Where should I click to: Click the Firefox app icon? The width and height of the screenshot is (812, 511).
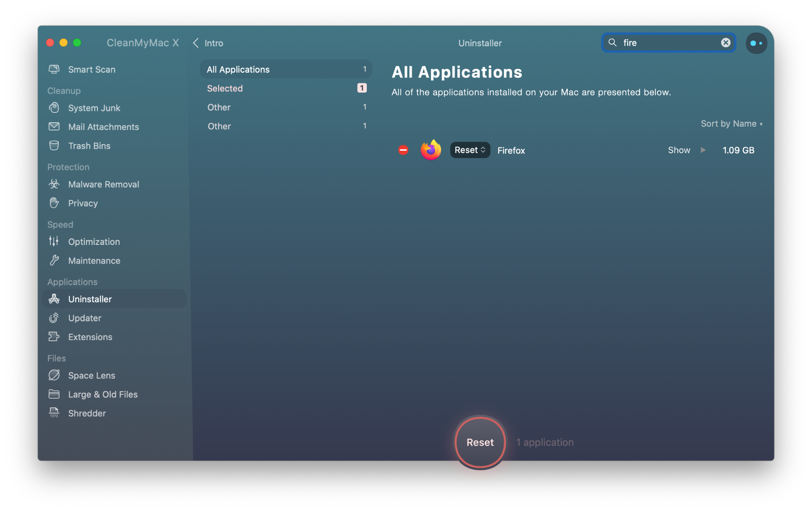[431, 150]
